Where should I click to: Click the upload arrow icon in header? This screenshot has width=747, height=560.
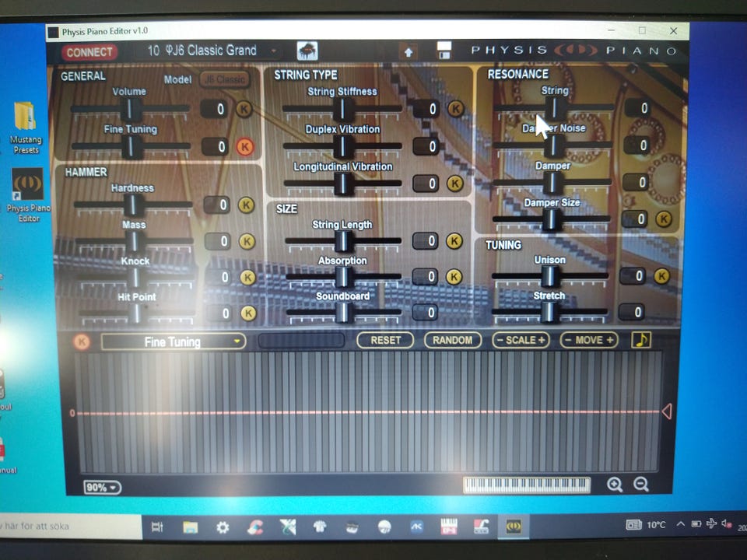tap(409, 52)
